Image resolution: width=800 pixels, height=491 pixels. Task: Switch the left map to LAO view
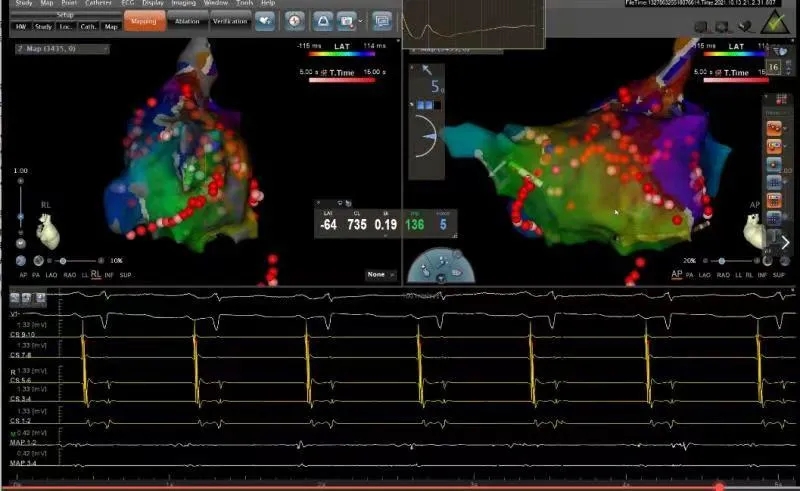pyautogui.click(x=52, y=274)
